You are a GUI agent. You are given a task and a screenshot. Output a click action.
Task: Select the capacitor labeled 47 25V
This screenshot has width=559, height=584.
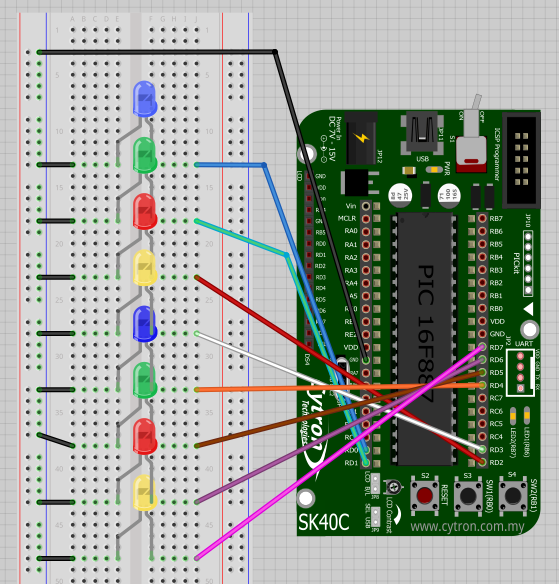click(400, 195)
